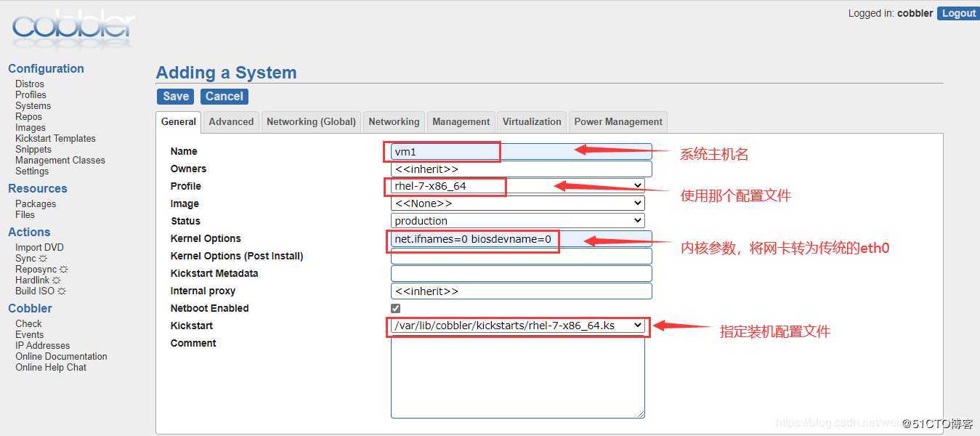Open the Events link
The height and width of the screenshot is (436, 980).
pyautogui.click(x=30, y=335)
